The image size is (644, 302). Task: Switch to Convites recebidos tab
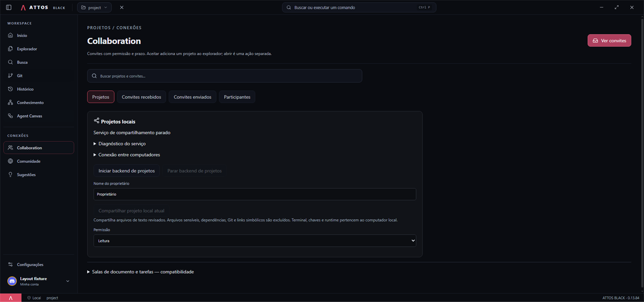[x=141, y=97]
